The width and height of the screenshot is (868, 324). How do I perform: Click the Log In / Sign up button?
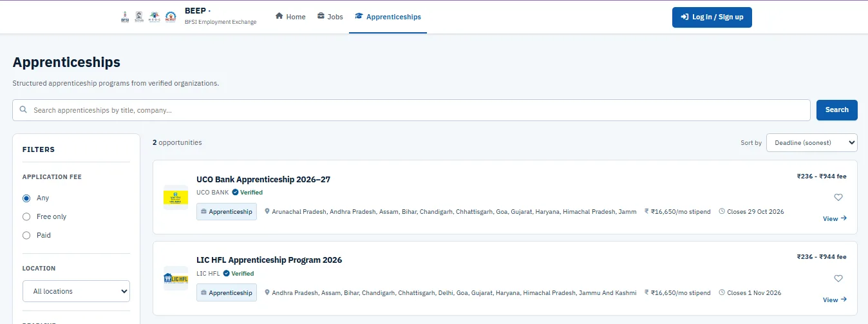(x=712, y=17)
